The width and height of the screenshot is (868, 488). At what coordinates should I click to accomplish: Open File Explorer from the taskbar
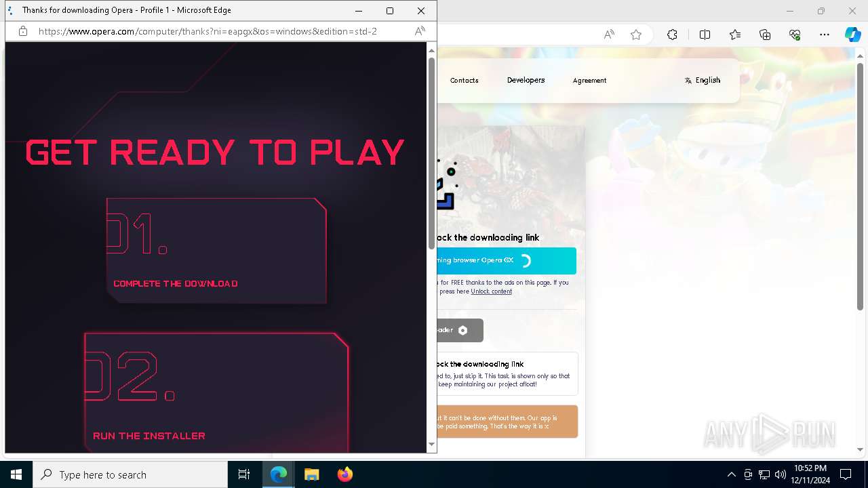click(x=311, y=474)
